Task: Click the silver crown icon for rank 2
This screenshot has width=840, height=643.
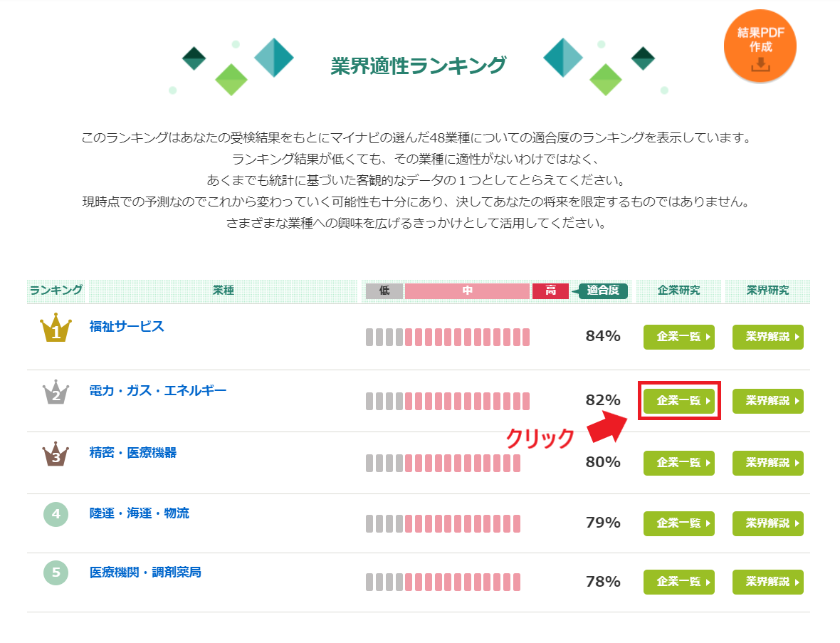Action: tap(56, 394)
